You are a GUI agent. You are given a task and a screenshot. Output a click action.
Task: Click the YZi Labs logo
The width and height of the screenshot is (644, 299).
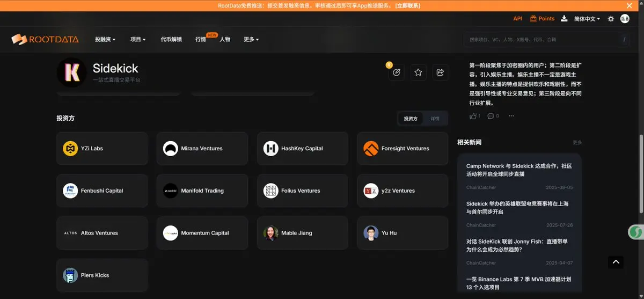[70, 149]
